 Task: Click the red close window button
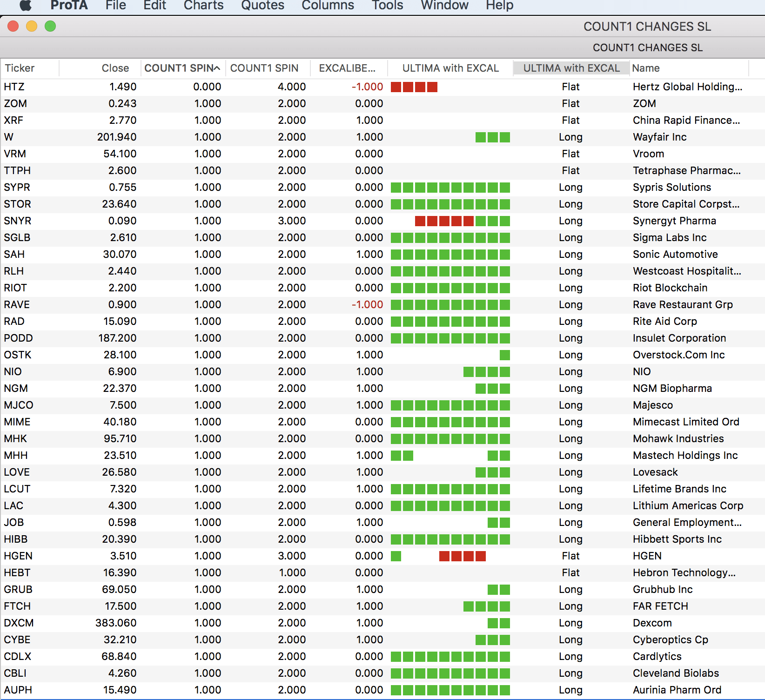tap(13, 27)
